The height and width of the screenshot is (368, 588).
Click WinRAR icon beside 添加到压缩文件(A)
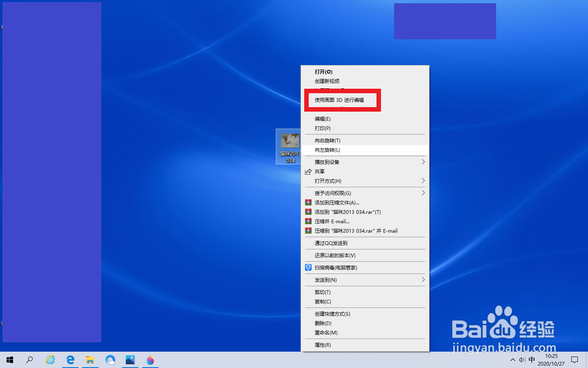pyautogui.click(x=308, y=202)
